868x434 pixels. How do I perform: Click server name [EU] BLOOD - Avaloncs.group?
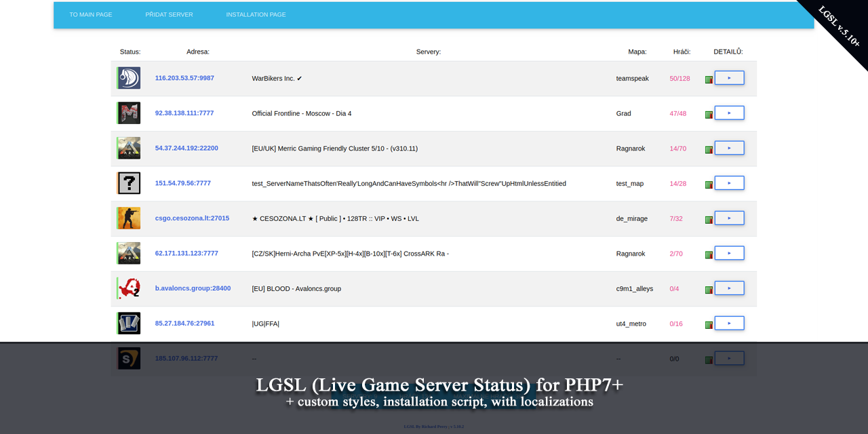296,288
